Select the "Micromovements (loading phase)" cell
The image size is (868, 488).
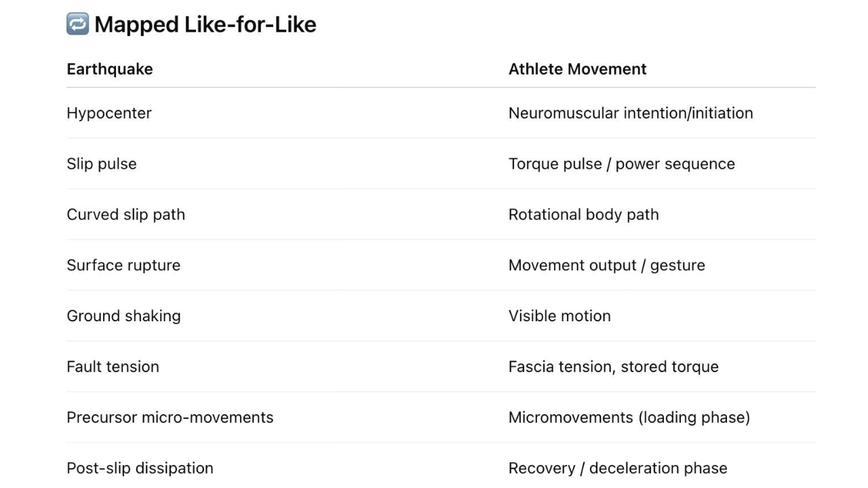click(x=629, y=418)
